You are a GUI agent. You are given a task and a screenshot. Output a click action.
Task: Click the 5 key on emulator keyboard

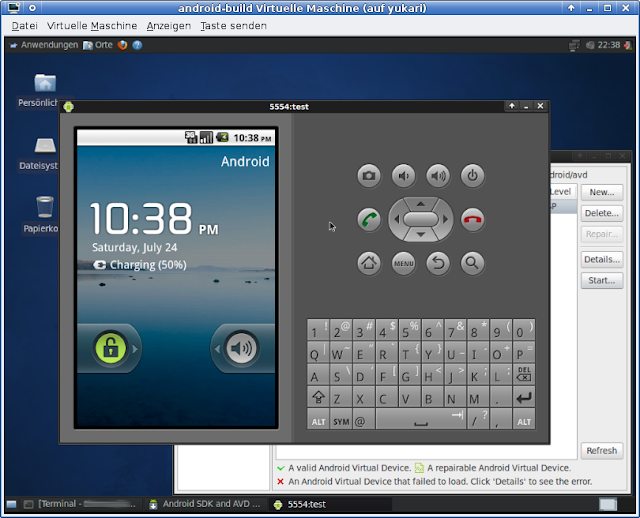pos(410,330)
